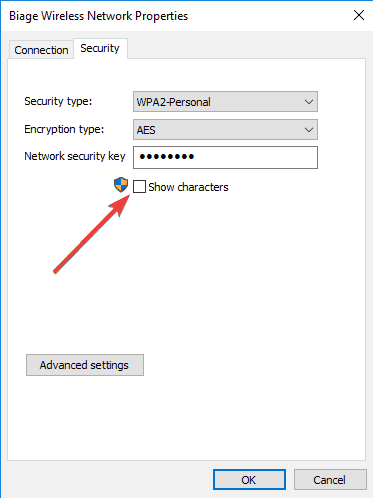Click the 'Encryption type:' label

tap(64, 129)
